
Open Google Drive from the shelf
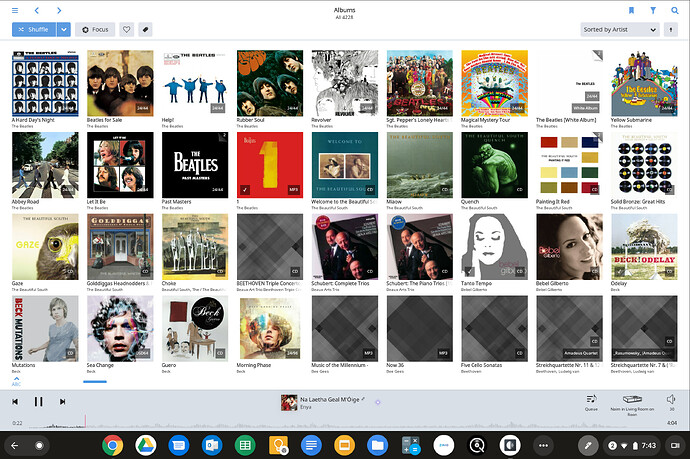pyautogui.click(x=146, y=445)
